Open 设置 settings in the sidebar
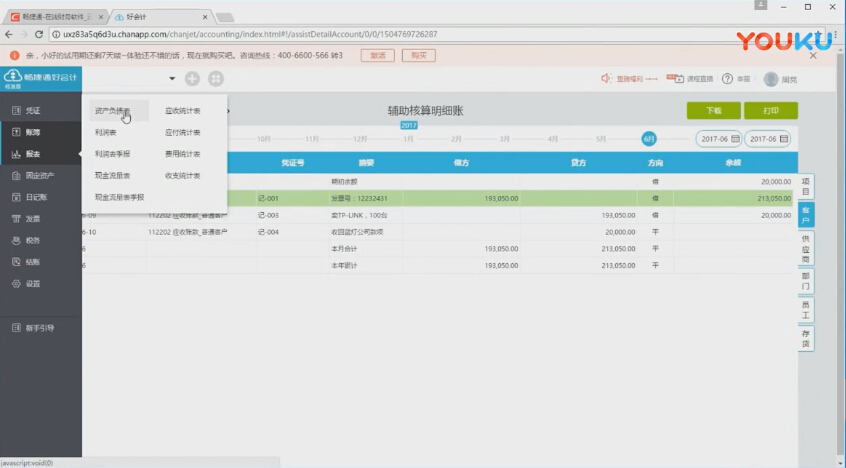This screenshot has height=468, width=846. coord(32,283)
